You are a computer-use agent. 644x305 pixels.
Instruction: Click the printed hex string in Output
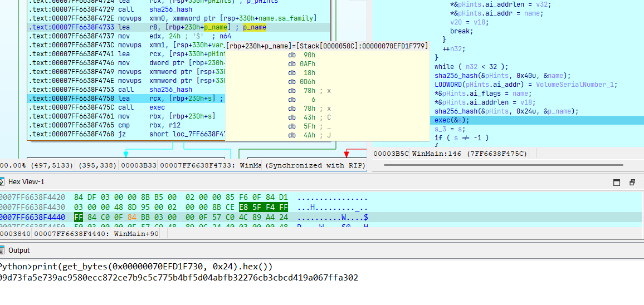[178, 277]
